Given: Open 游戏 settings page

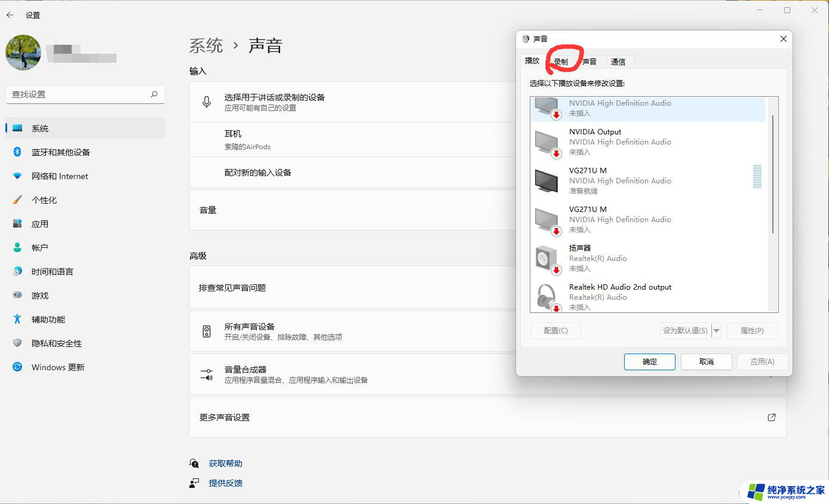Looking at the screenshot, I should (x=85, y=296).
